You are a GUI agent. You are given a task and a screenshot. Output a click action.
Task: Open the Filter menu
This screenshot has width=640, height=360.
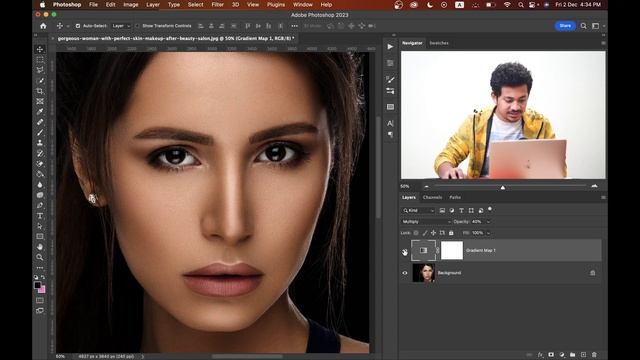pyautogui.click(x=218, y=4)
